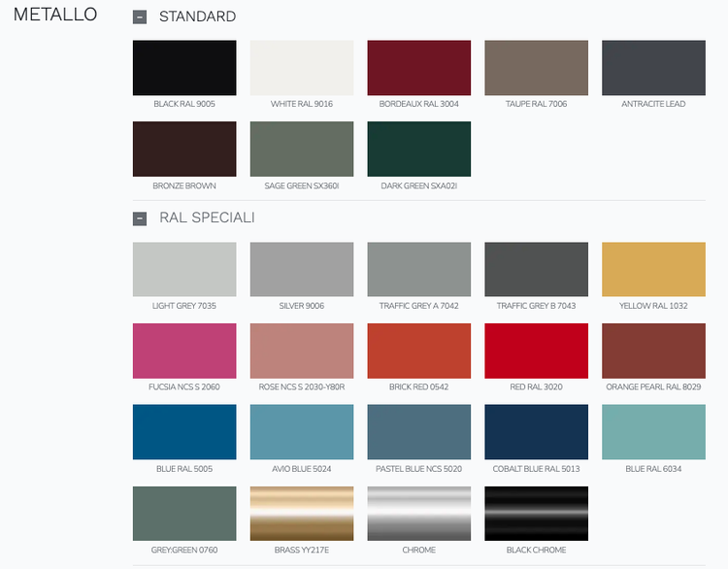Click the 'RED RAL 3020' label
The image size is (728, 569).
point(536,386)
